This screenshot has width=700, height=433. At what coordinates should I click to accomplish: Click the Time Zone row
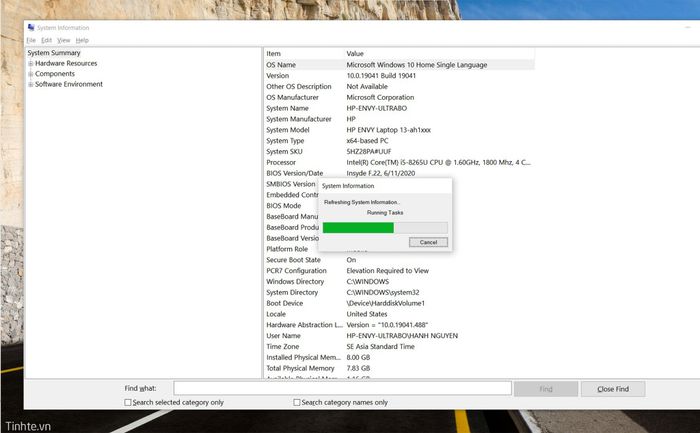click(x=399, y=346)
